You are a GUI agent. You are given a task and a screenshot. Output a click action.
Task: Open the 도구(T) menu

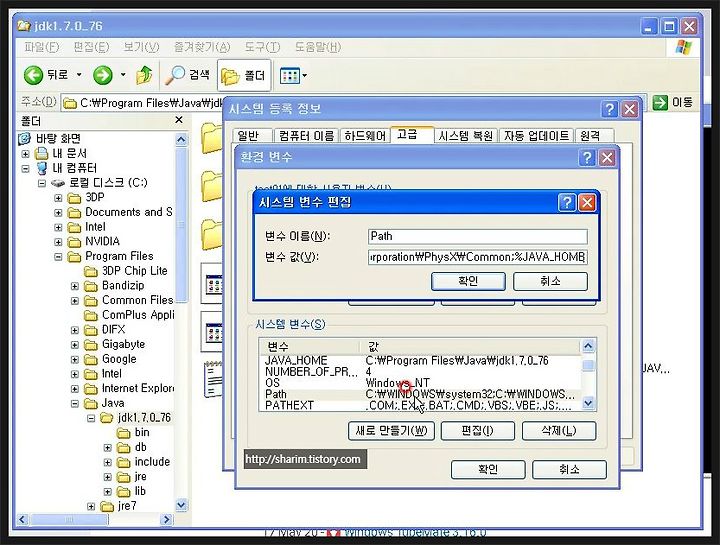pos(262,47)
